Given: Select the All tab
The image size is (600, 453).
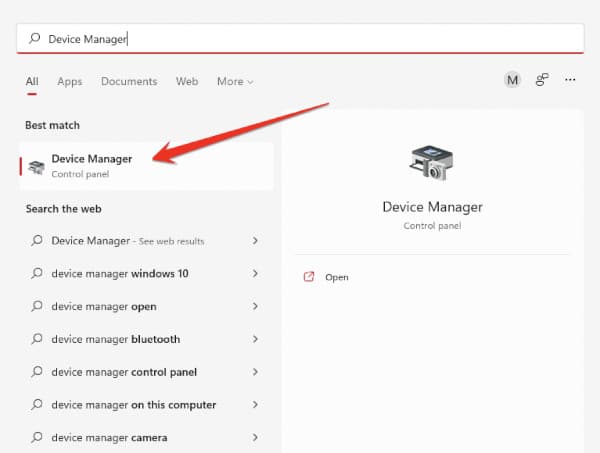Looking at the screenshot, I should click(32, 81).
